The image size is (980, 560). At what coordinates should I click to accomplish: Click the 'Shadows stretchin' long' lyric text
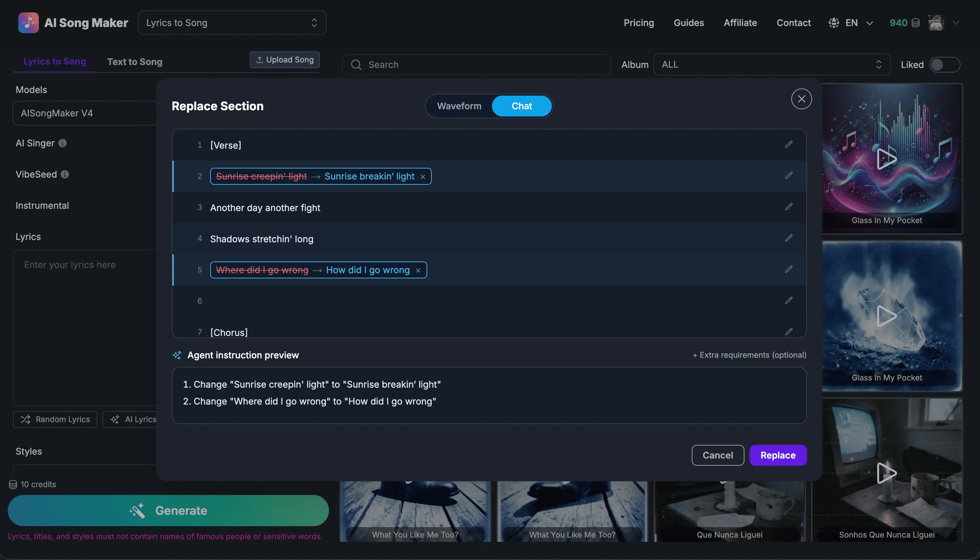pyautogui.click(x=262, y=239)
